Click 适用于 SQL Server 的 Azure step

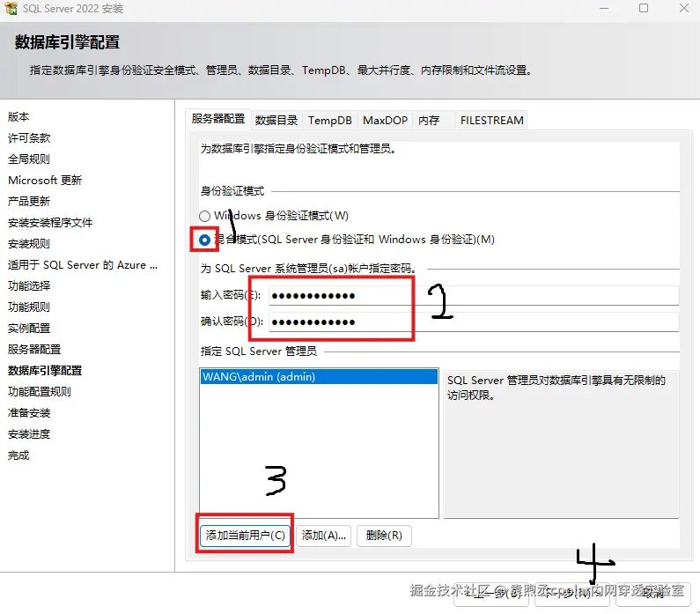click(83, 265)
